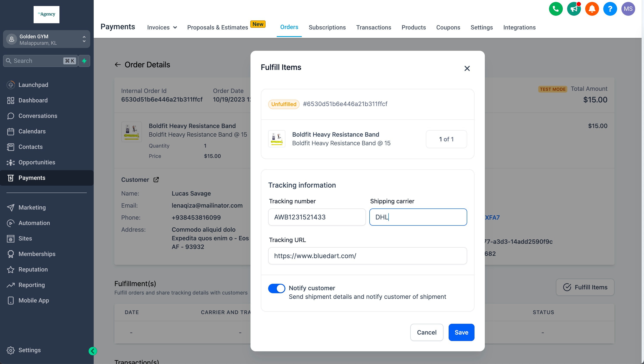Toggle the Notify customer switch

(276, 288)
